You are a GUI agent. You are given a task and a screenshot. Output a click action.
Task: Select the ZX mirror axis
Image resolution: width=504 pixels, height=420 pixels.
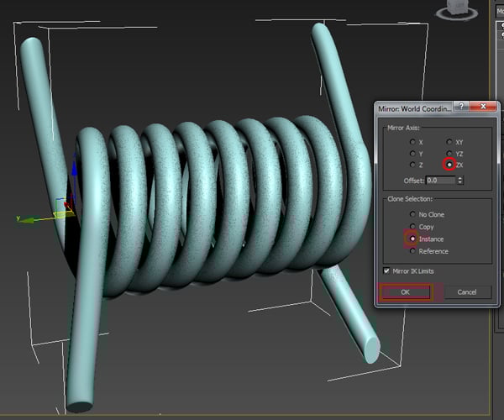click(x=449, y=165)
